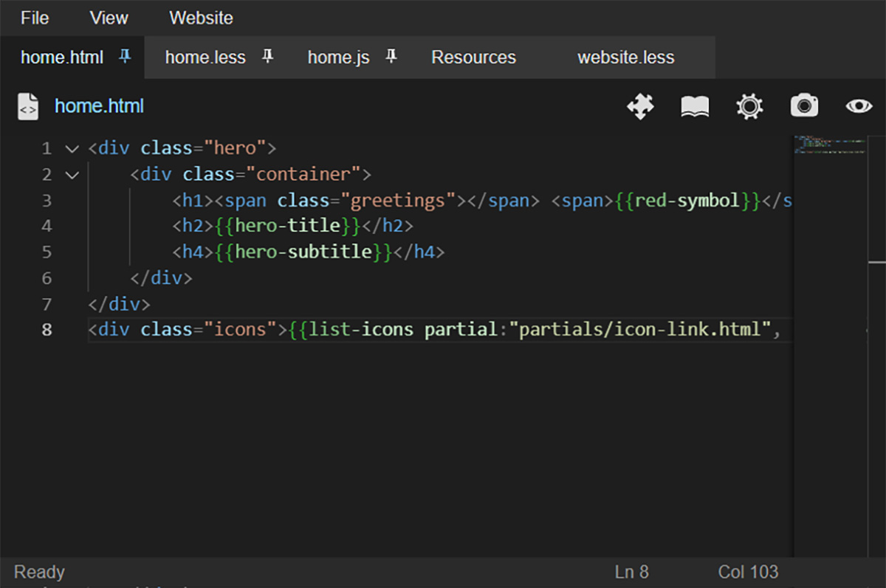Screen dimensions: 886x588
Task: Collapse the container div on line 2
Action: tap(72, 175)
